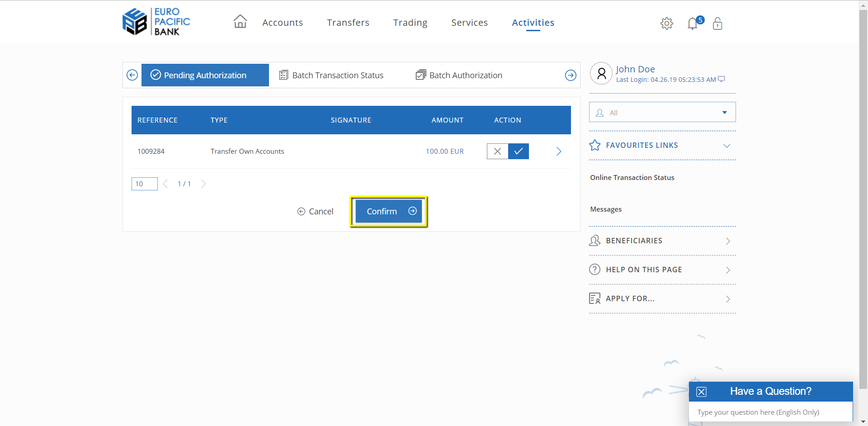Image resolution: width=868 pixels, height=426 pixels.
Task: Click the Euro Pacific Bank logo
Action: [x=156, y=21]
